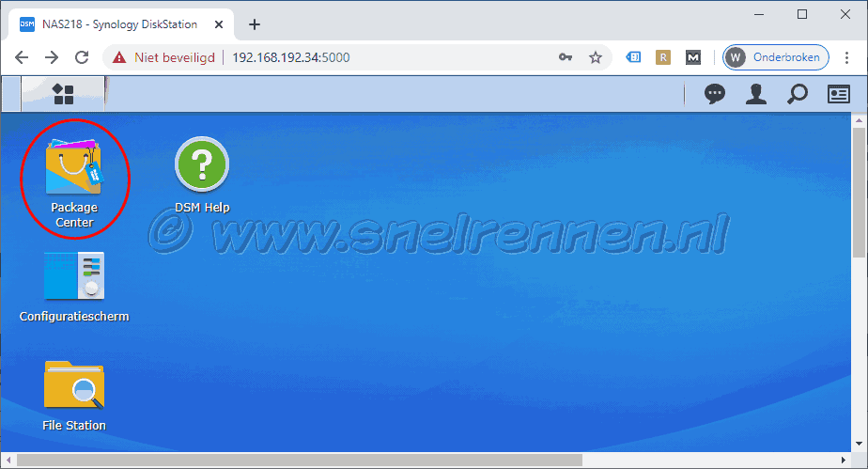Close the NAS218 browser tab
This screenshot has height=469, width=868.
click(x=219, y=24)
